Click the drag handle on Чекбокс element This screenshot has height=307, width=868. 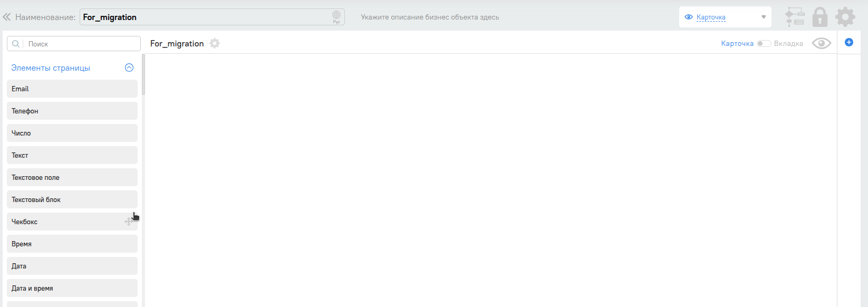click(128, 222)
